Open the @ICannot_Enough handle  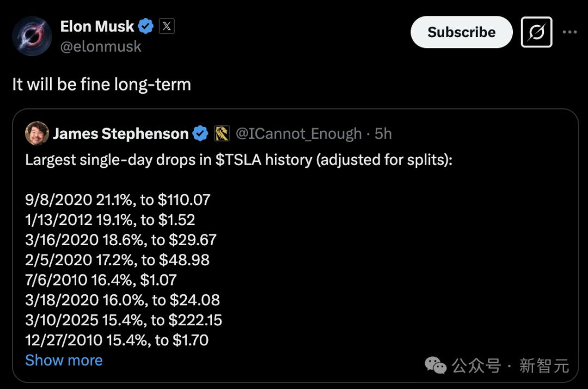coord(298,133)
